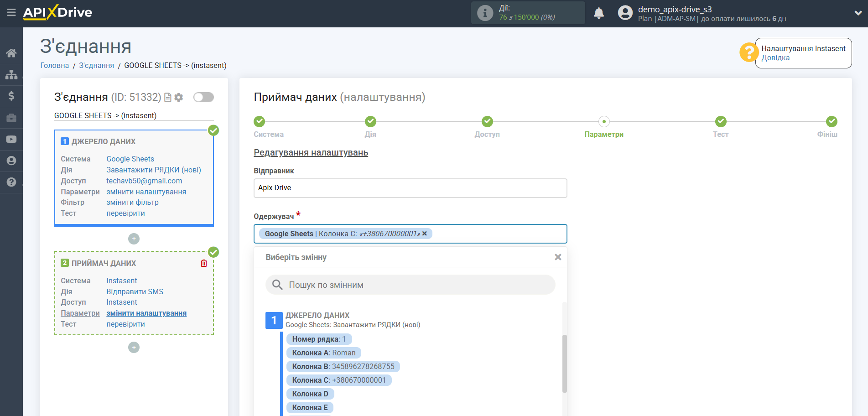
Task: Add step between source and receiver
Action: click(x=134, y=239)
